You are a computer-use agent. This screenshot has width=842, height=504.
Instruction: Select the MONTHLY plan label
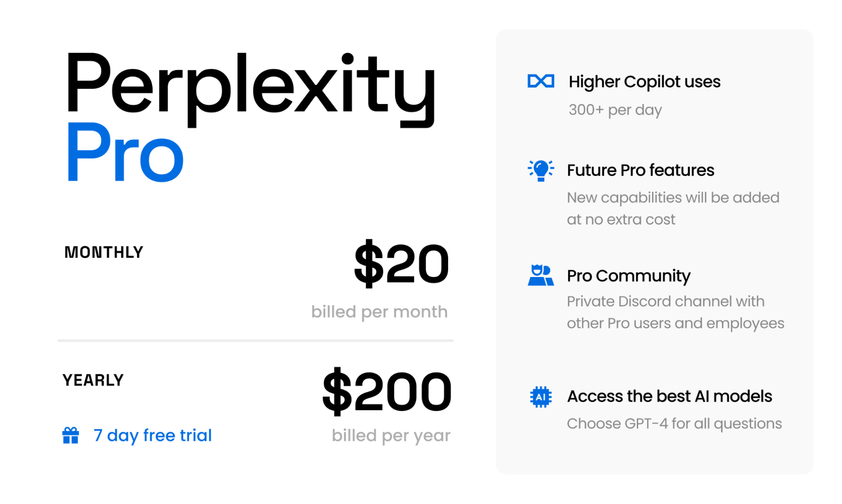(104, 252)
